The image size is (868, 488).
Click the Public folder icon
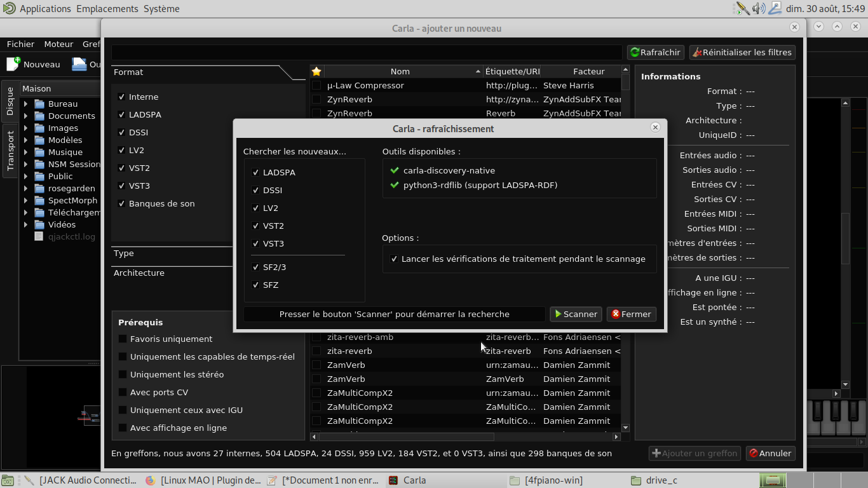(x=39, y=176)
